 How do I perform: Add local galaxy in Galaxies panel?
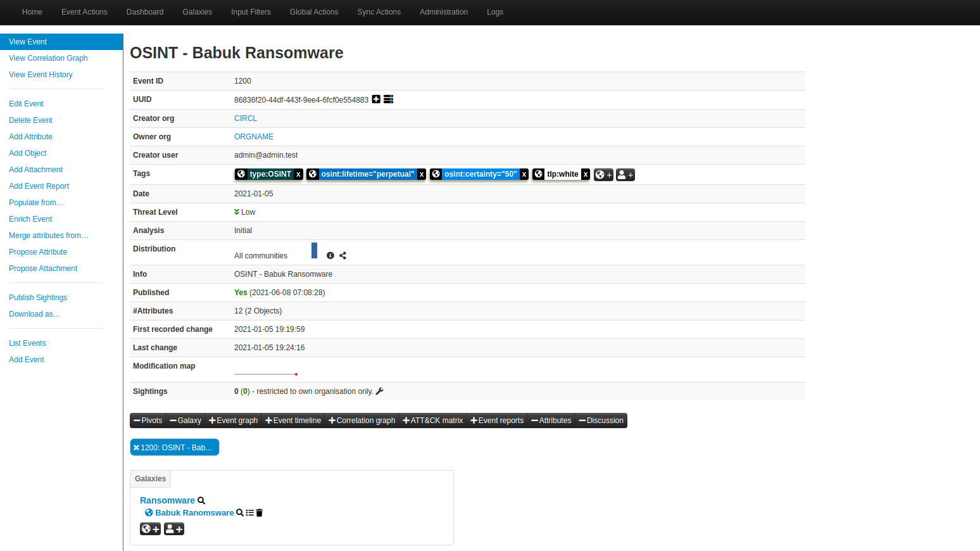[174, 529]
